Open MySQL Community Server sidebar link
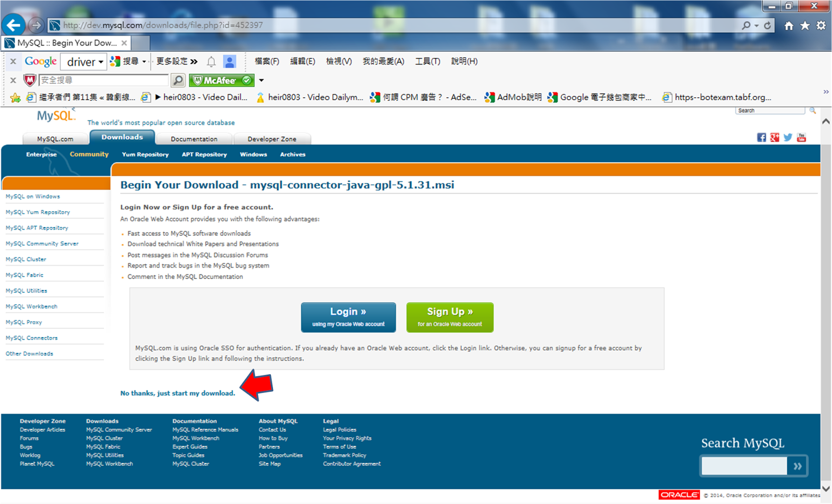 42,243
